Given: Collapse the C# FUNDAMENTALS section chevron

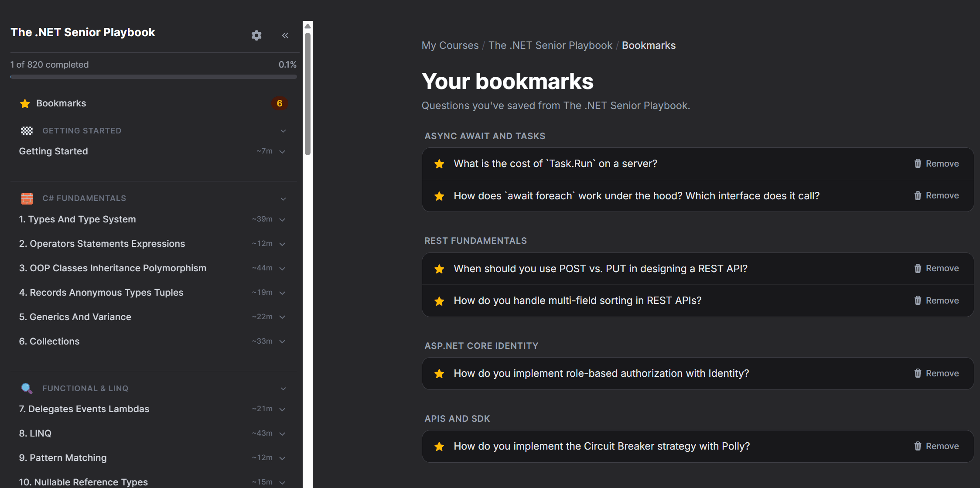Looking at the screenshot, I should [283, 199].
